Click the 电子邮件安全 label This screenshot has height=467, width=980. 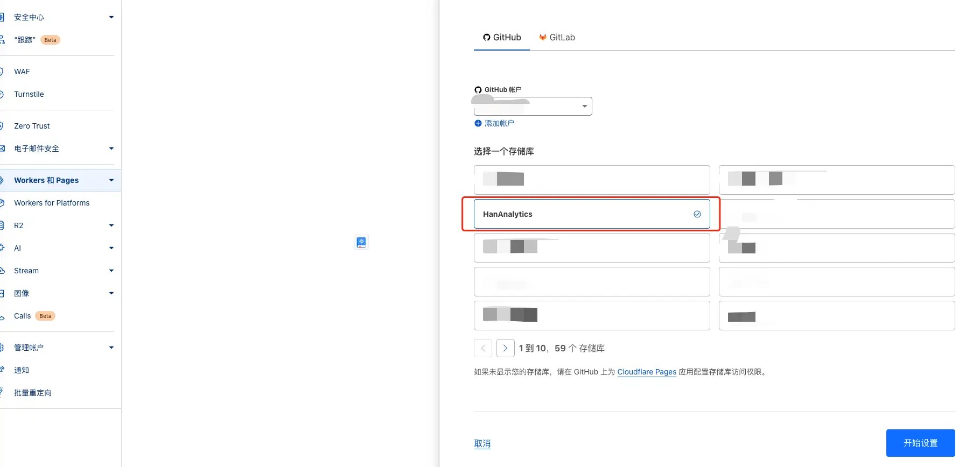coord(37,148)
